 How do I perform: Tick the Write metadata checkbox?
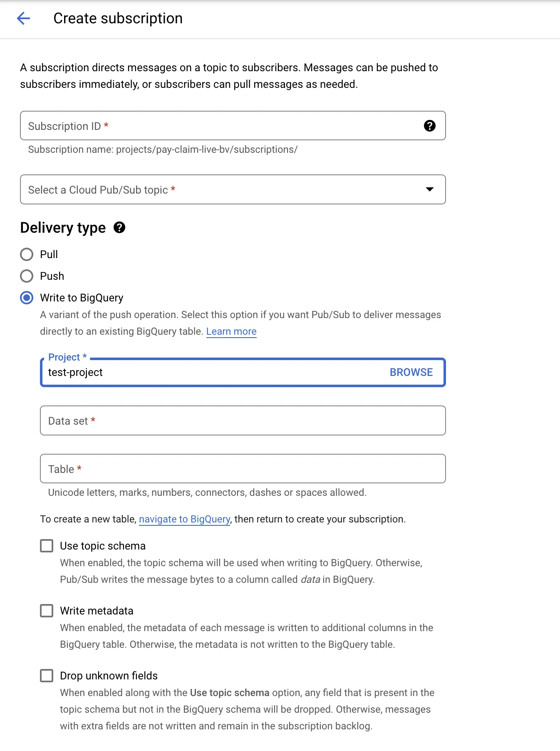coord(47,611)
